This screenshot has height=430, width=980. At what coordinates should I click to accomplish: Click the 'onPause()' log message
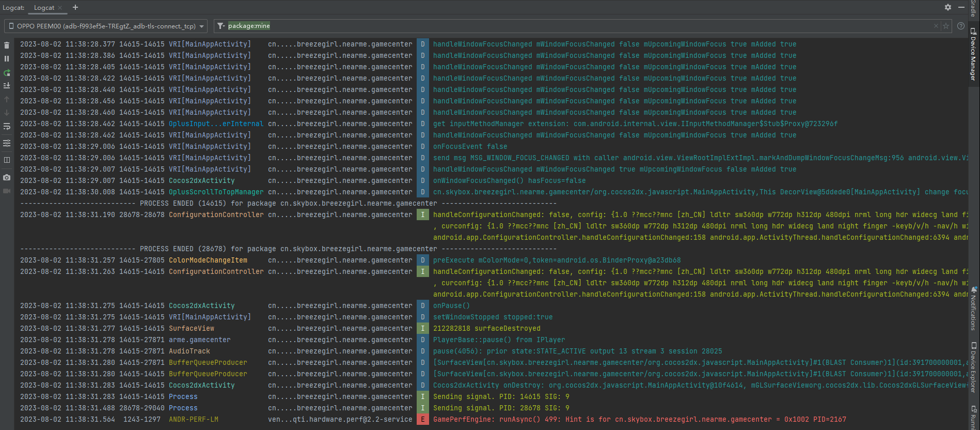(451, 305)
